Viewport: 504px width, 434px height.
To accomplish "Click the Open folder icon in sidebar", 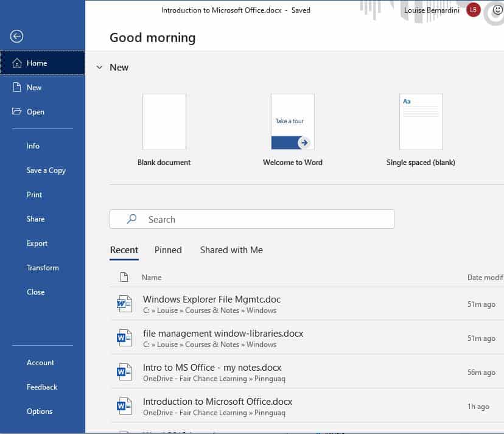I will pos(16,111).
